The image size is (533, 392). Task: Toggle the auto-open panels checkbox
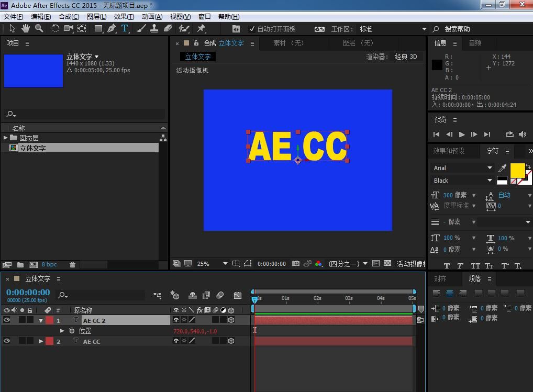(x=252, y=29)
